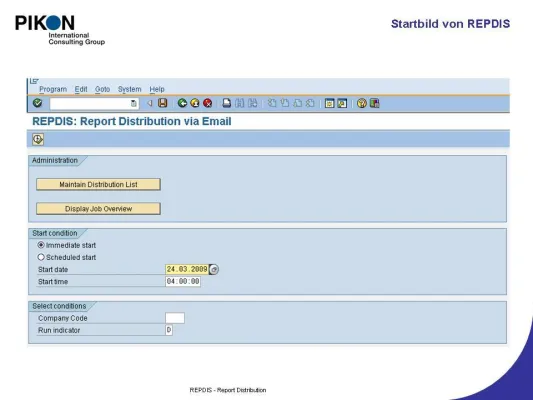Select the Scheduled start radio button
This screenshot has width=533, height=400.
[41, 257]
